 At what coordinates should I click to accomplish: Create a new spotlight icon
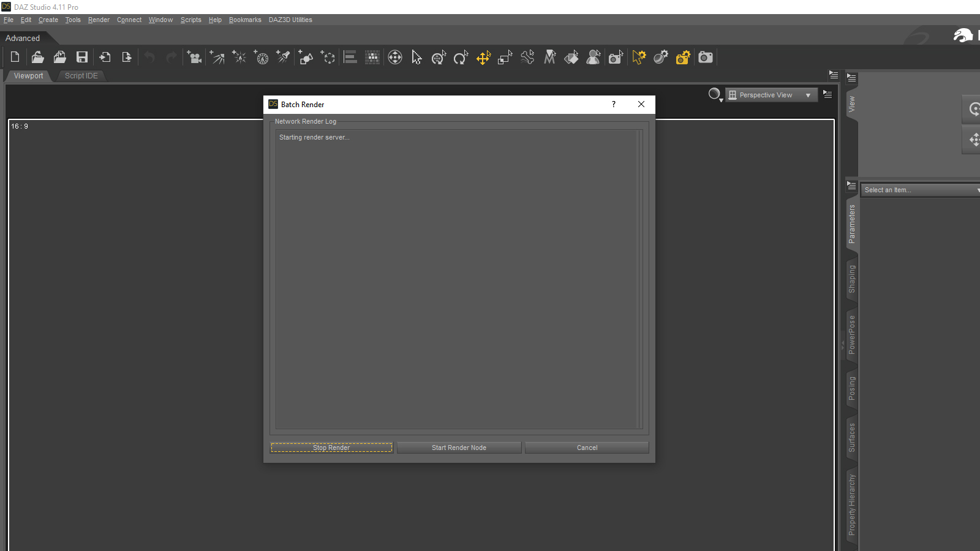[x=283, y=58]
